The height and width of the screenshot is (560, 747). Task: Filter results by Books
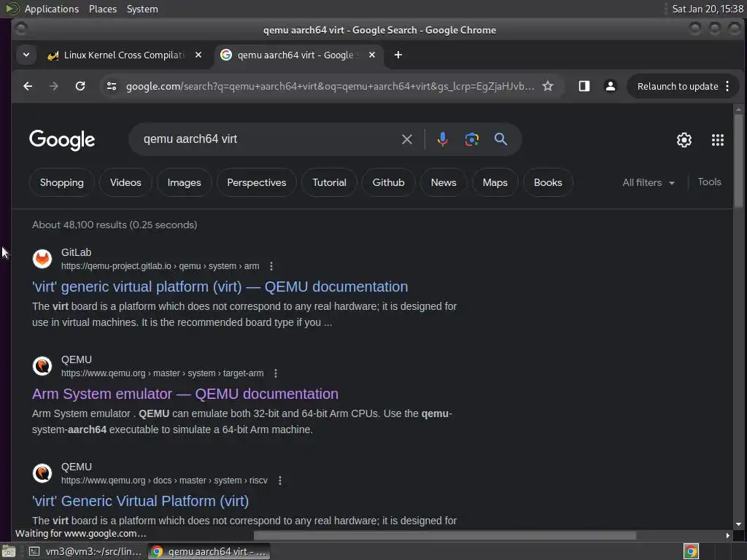[x=548, y=183]
